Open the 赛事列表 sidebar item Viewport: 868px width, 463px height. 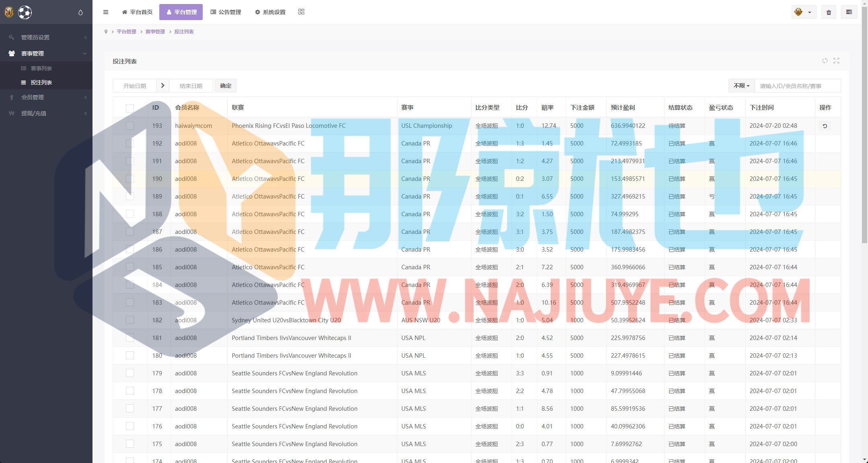tap(41, 68)
